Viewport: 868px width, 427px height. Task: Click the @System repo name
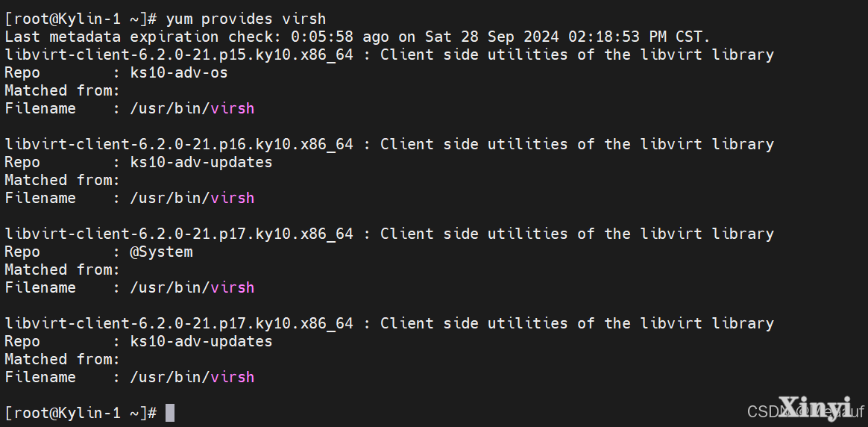(x=161, y=252)
